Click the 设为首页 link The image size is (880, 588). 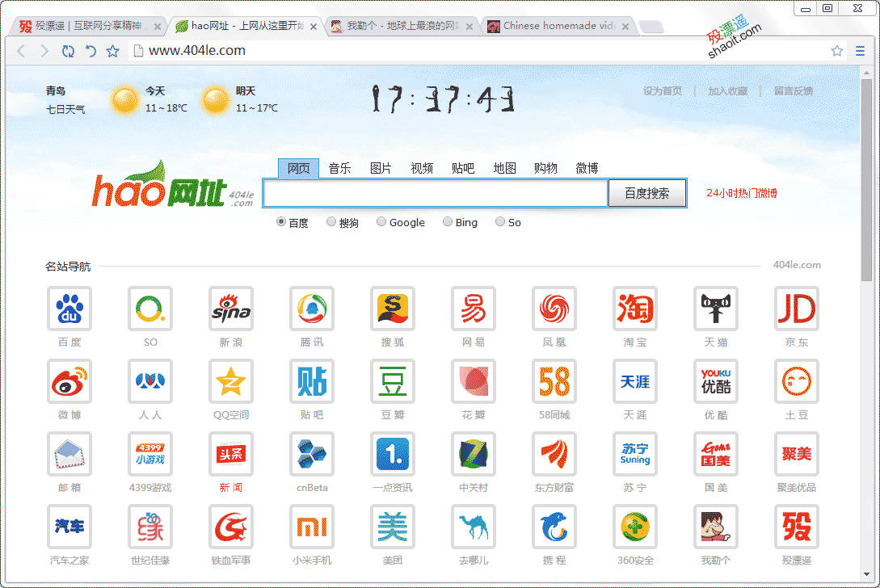[663, 91]
